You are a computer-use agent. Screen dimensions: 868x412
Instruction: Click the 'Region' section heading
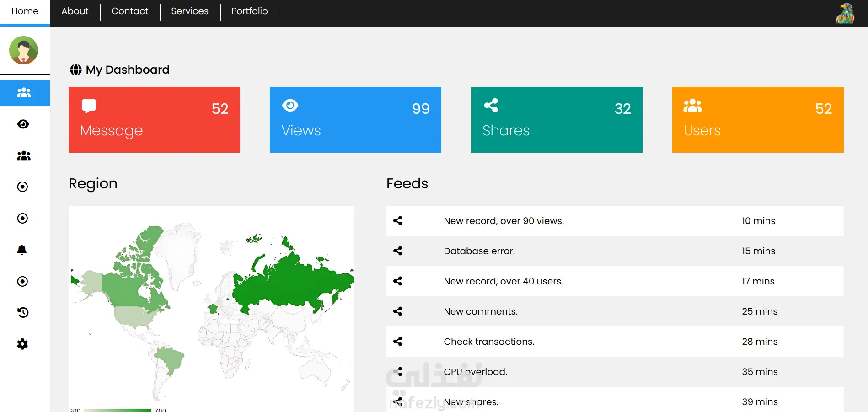[x=93, y=184]
